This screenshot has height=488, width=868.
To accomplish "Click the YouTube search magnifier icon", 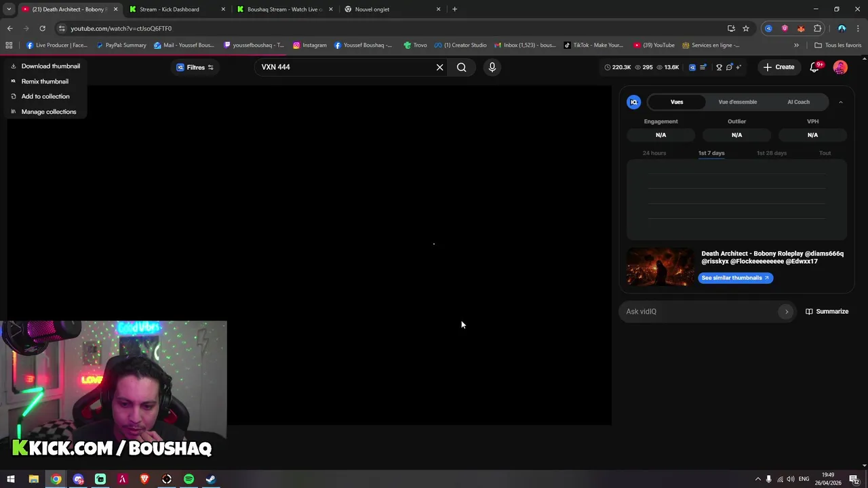I will click(461, 67).
